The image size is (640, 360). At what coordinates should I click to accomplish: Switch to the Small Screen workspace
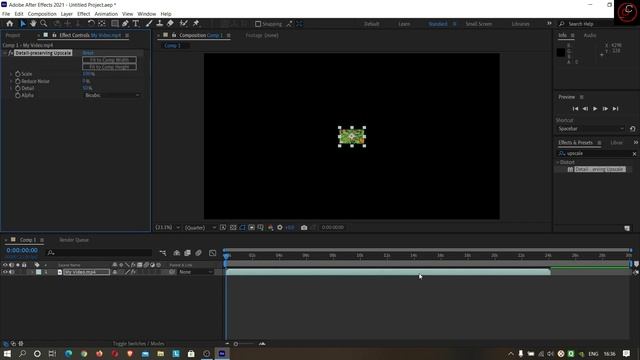[x=479, y=24]
